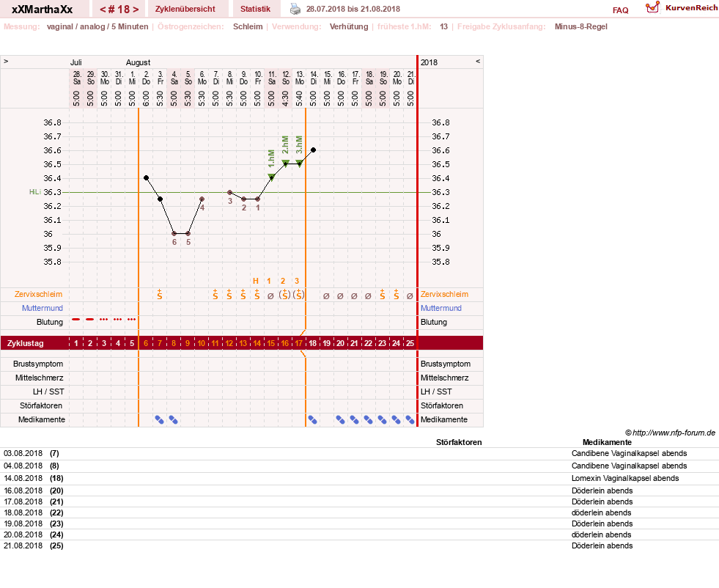Image resolution: width=719 pixels, height=588 pixels.
Task: Click the 1.hM green triangle marker
Action: [271, 177]
